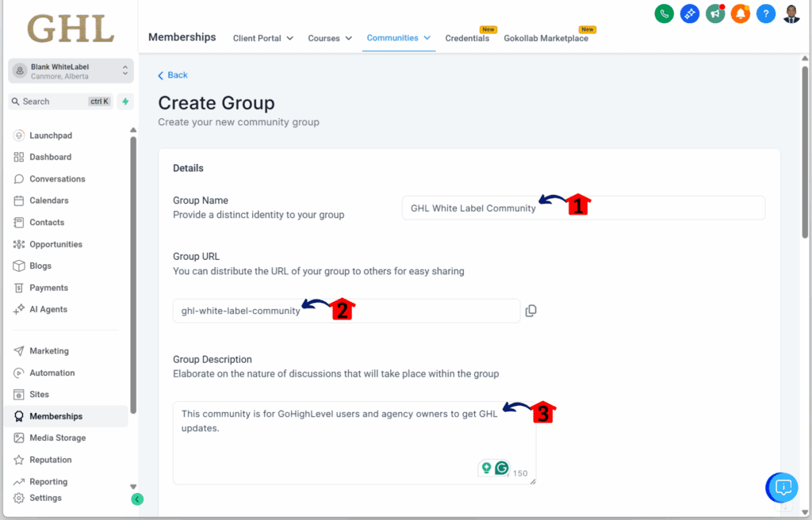812x520 pixels.
Task: Open the chat support widget
Action: point(783,487)
